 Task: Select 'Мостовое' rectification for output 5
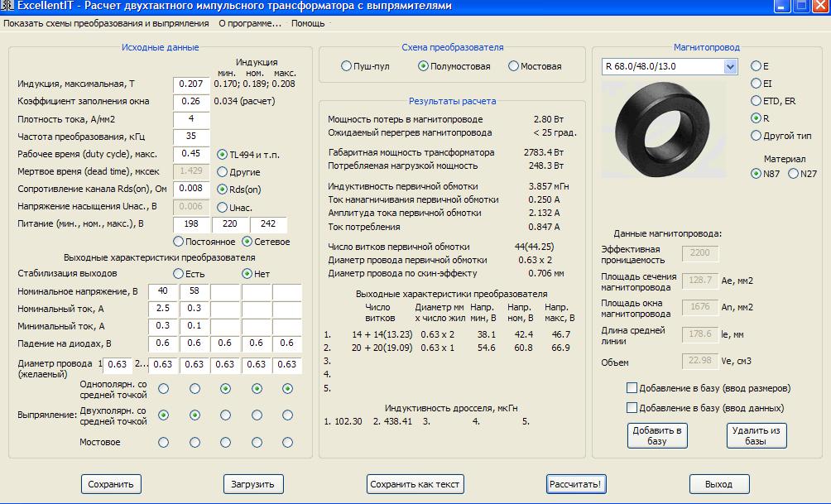tap(287, 442)
